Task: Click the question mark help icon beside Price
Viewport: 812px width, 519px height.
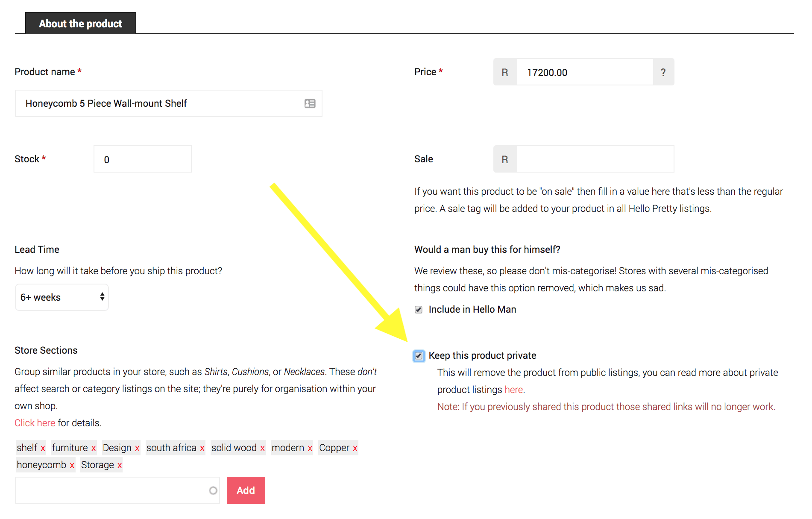Action: [x=663, y=72]
